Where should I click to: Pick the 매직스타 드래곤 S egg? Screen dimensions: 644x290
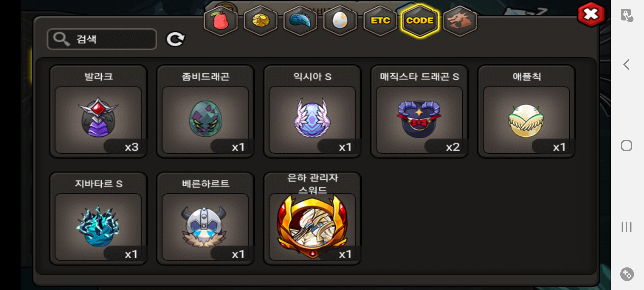pos(419,111)
